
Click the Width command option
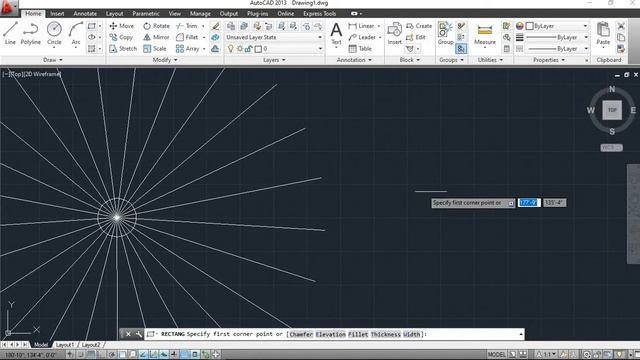pyautogui.click(x=411, y=334)
